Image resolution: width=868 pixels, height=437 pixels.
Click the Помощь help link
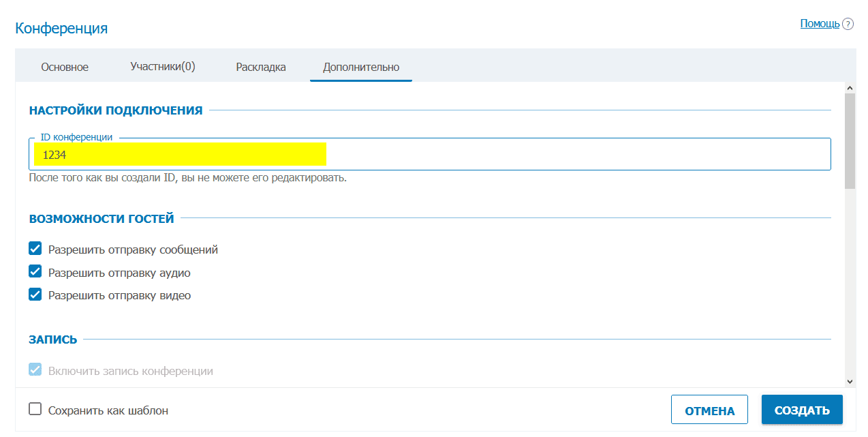[x=820, y=23]
